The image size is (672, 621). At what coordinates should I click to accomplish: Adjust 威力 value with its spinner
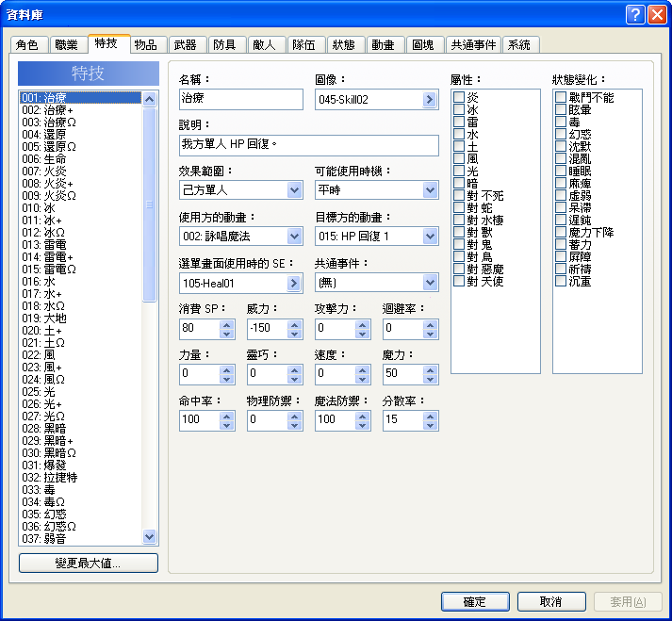tap(294, 329)
